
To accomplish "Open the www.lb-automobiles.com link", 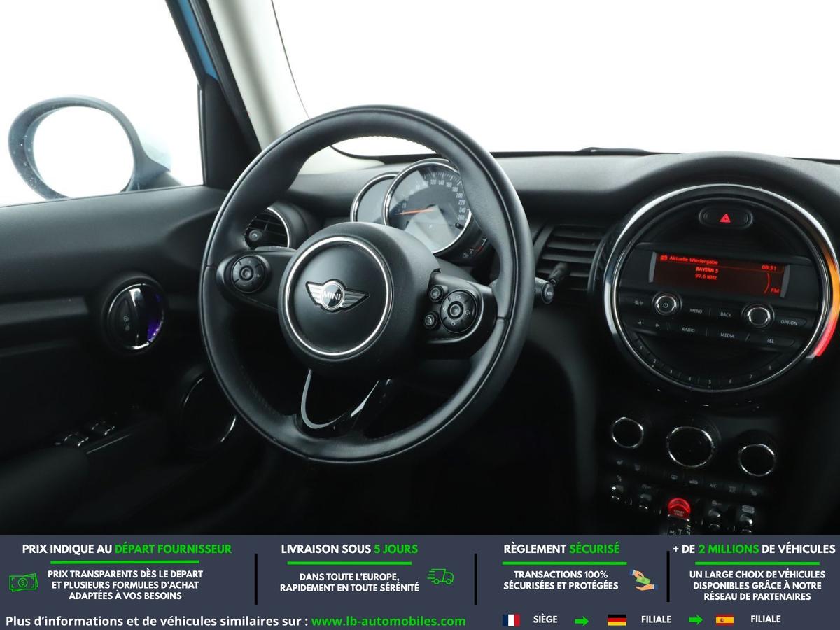I will 388,621.
